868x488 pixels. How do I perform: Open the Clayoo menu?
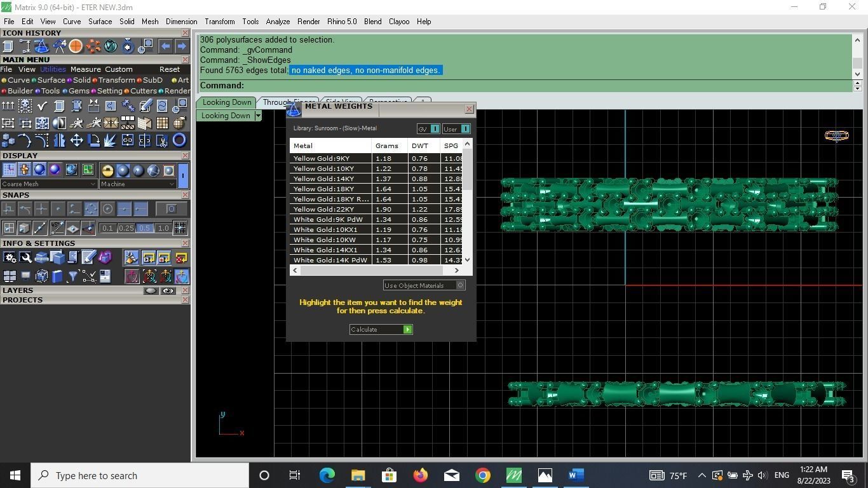pos(399,22)
